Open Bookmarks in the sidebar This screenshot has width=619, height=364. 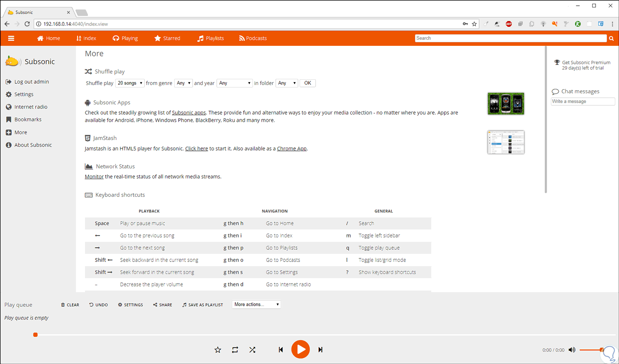pos(24,120)
